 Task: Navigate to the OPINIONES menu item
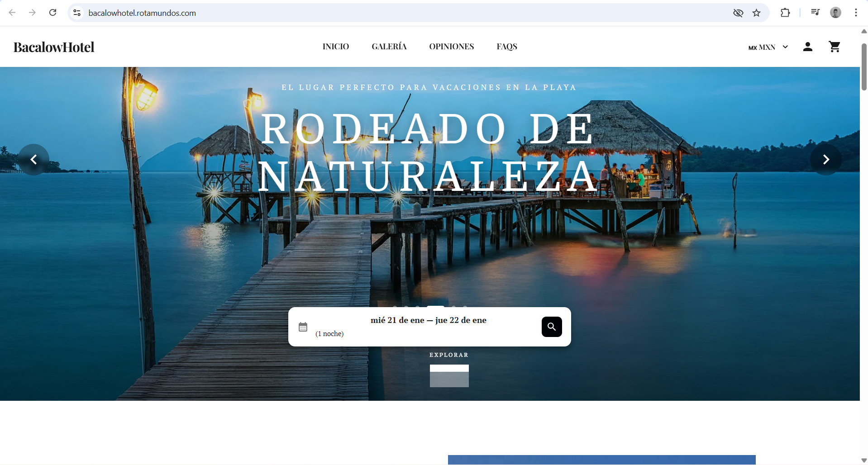point(451,46)
